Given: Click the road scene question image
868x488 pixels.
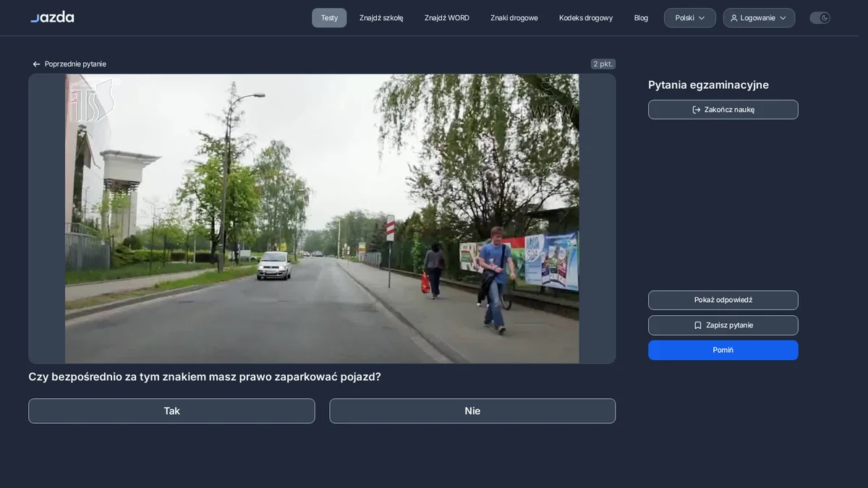Looking at the screenshot, I should [322, 218].
